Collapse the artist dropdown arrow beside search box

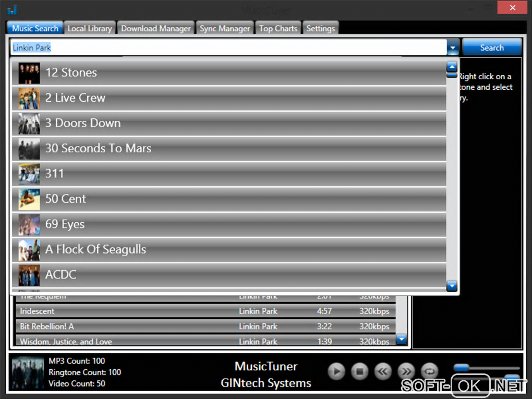pyautogui.click(x=453, y=48)
